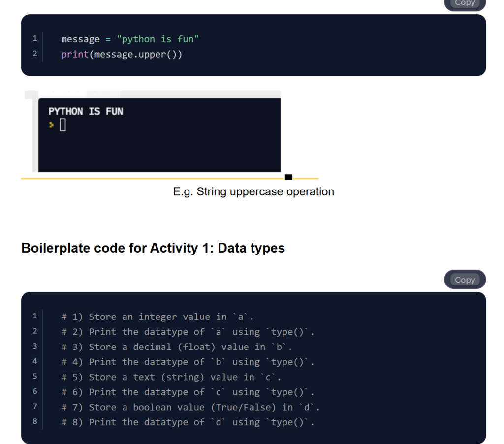The height and width of the screenshot is (444, 504).
Task: Click the yellow prompt arrow in the terminal
Action: point(51,126)
